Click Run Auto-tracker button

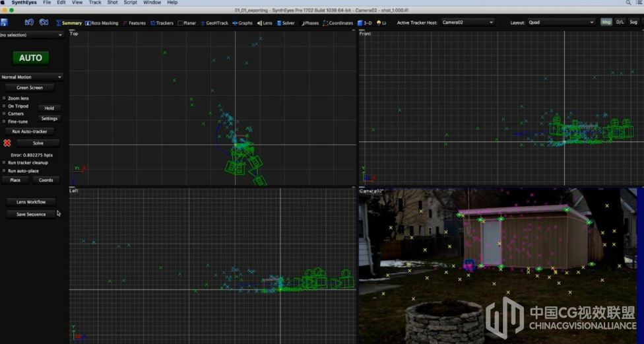[30, 131]
